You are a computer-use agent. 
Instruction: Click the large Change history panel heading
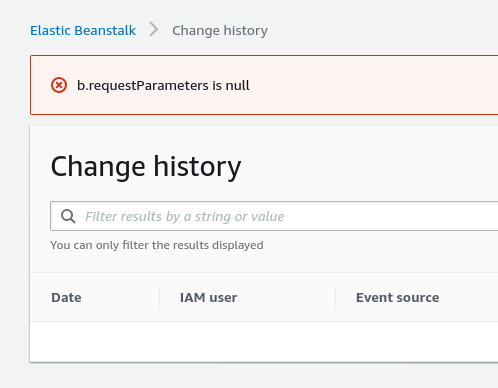(146, 166)
